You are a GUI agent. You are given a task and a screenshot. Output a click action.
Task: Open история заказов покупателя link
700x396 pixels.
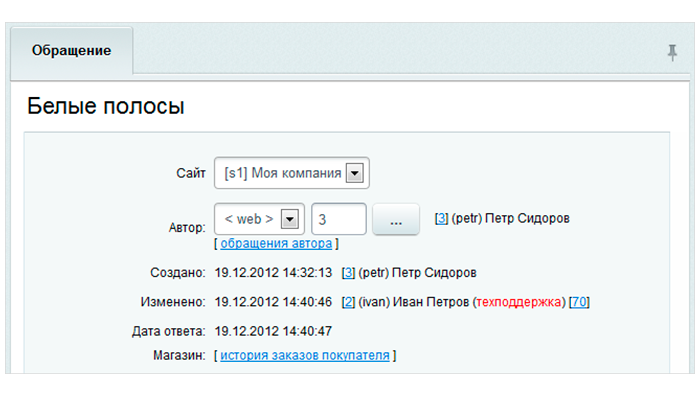point(305,355)
